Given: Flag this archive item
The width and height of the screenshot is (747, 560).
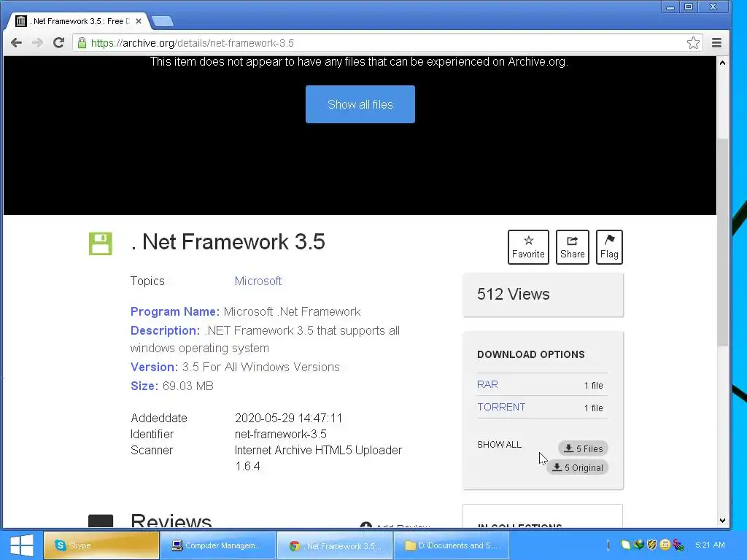Looking at the screenshot, I should pos(609,247).
